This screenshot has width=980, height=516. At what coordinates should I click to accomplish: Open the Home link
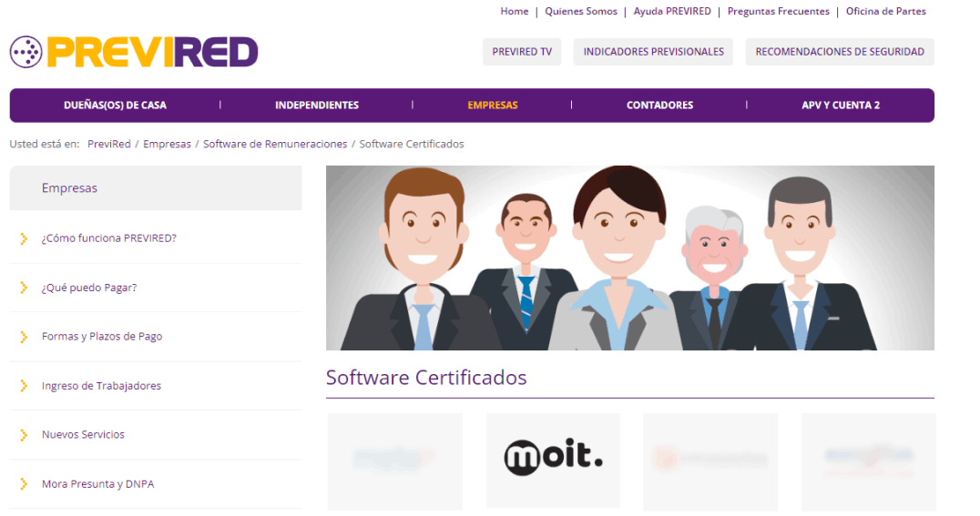(x=514, y=11)
